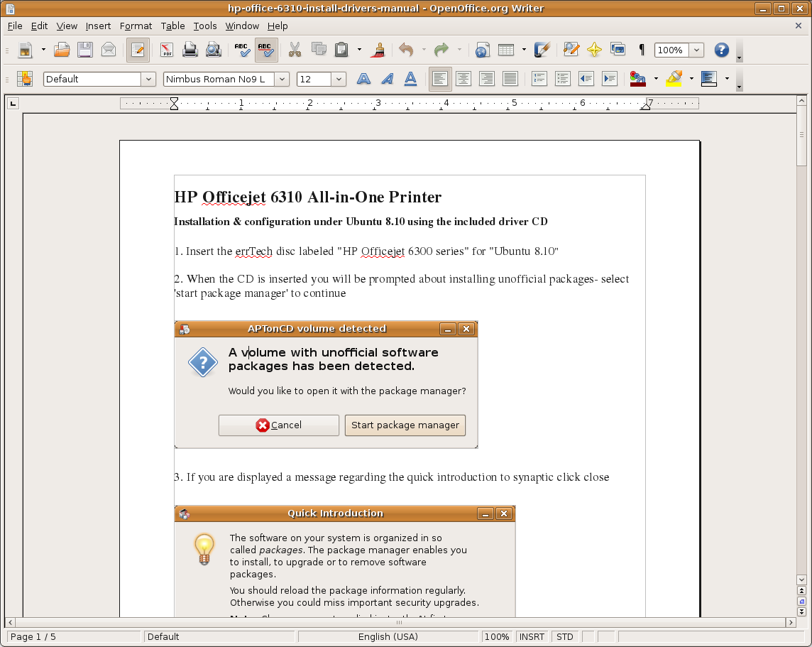The height and width of the screenshot is (647, 812).
Task: Undo the last action
Action: point(407,50)
